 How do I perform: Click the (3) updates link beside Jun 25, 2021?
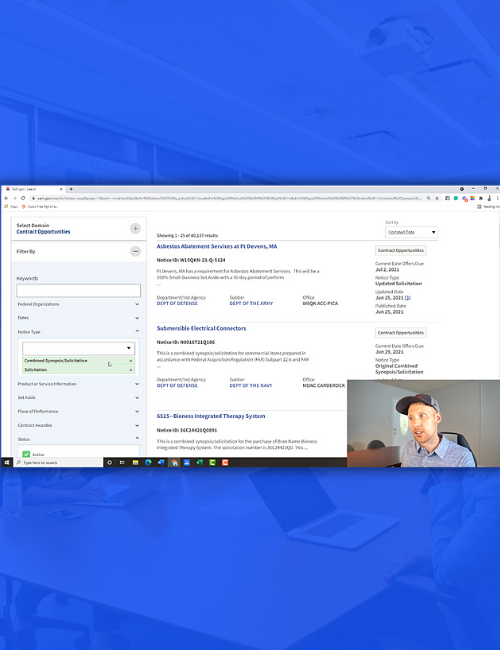[x=408, y=298]
